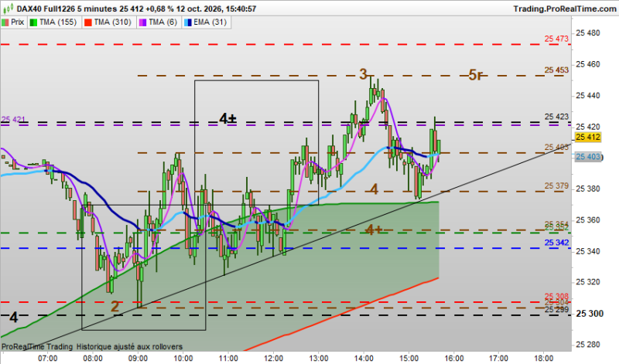
Task: Click 25 420 on the price axis
Action: (588, 127)
